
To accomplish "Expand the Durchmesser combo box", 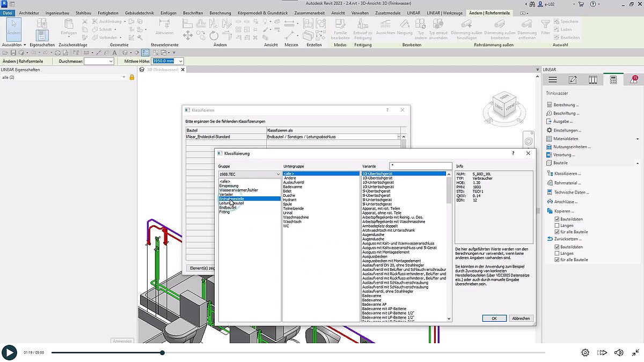I will point(111,61).
